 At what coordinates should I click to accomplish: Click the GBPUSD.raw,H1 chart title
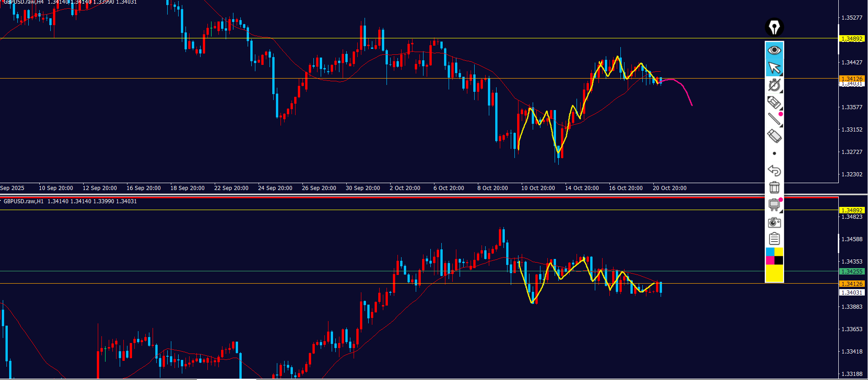pos(24,201)
